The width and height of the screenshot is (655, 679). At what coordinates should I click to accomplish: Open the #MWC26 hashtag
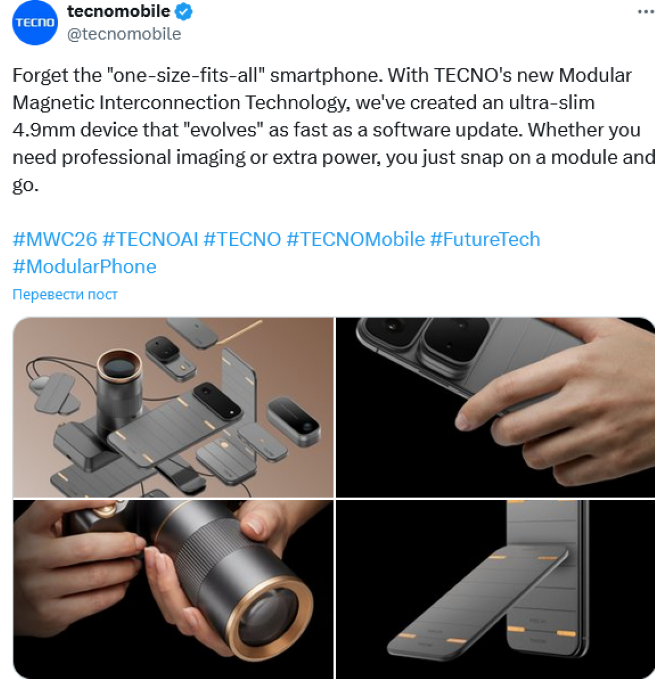point(55,239)
